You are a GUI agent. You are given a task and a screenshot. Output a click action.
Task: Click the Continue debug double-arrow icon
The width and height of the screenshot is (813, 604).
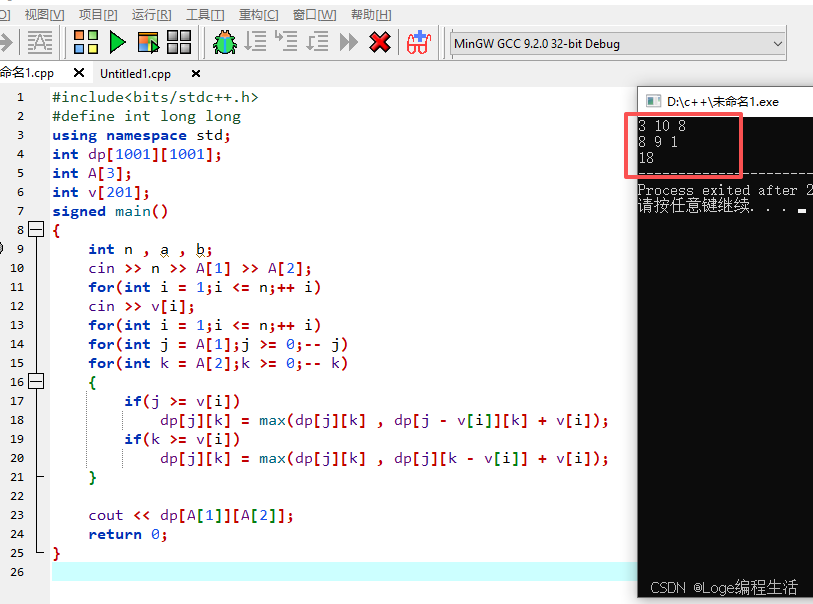[348, 42]
